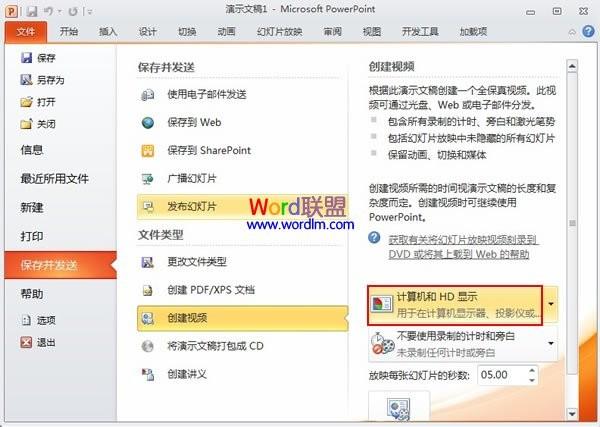Viewport: 600px width, 427px height.
Task: Open the help link about burning DVD
Action: 463,247
